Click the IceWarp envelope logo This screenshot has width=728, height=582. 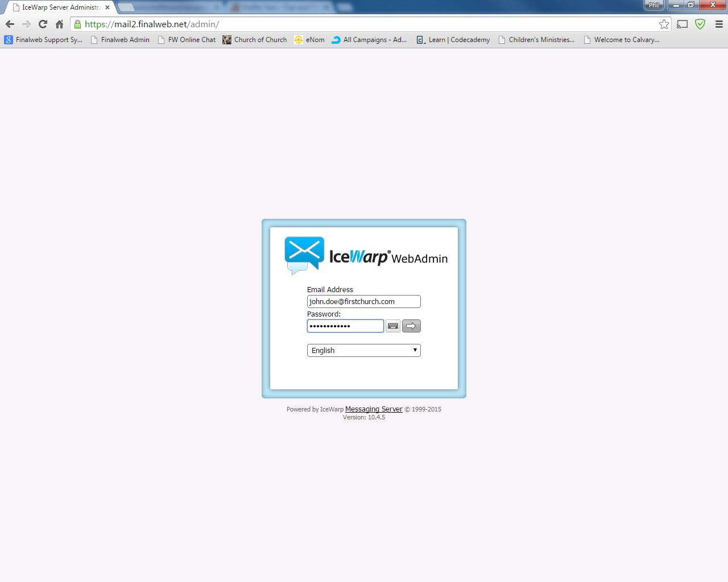click(304, 255)
